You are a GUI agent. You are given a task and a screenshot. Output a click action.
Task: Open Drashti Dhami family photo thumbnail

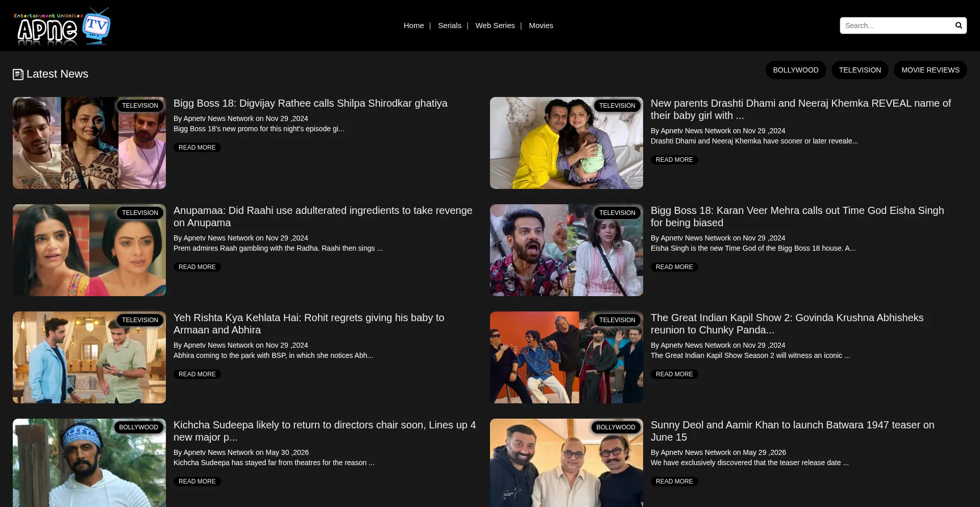(567, 143)
